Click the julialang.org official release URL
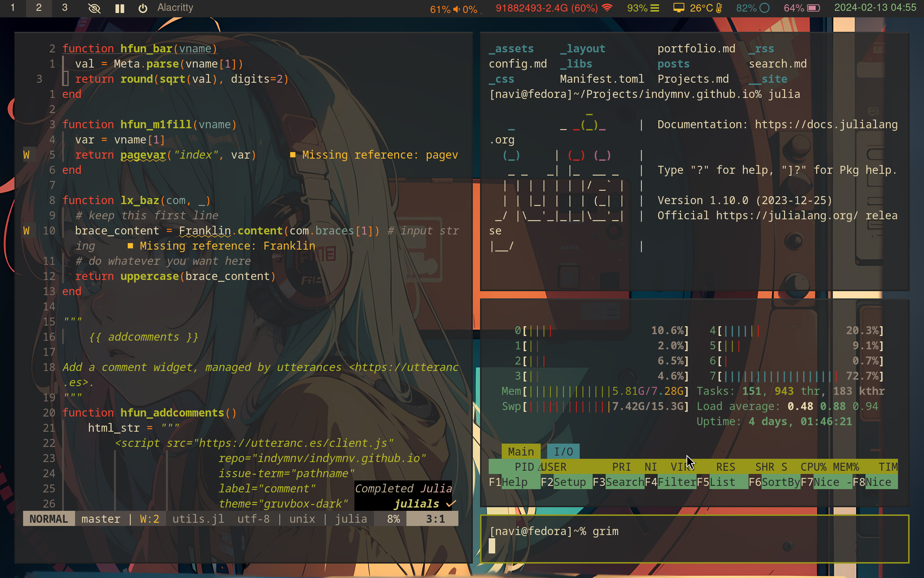 (787, 216)
